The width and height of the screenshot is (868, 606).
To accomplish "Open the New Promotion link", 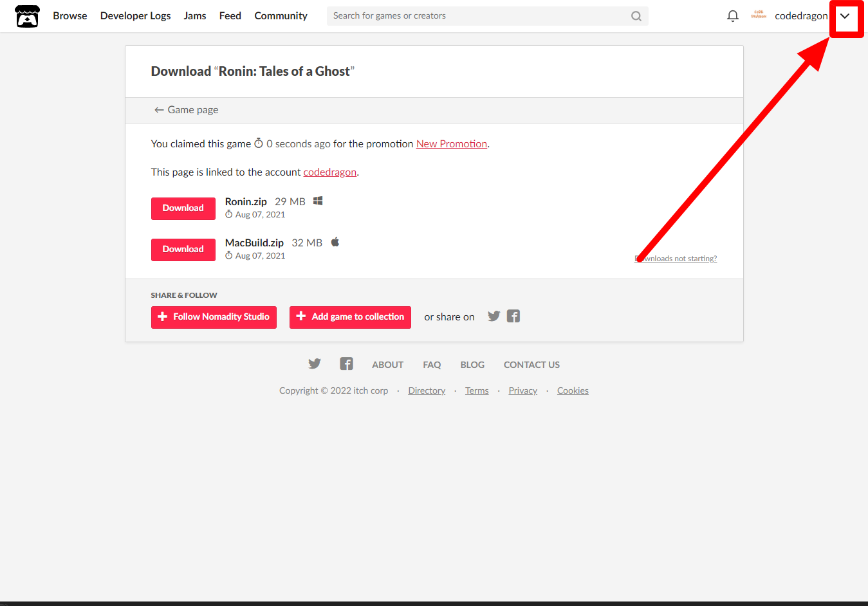I will coord(452,144).
